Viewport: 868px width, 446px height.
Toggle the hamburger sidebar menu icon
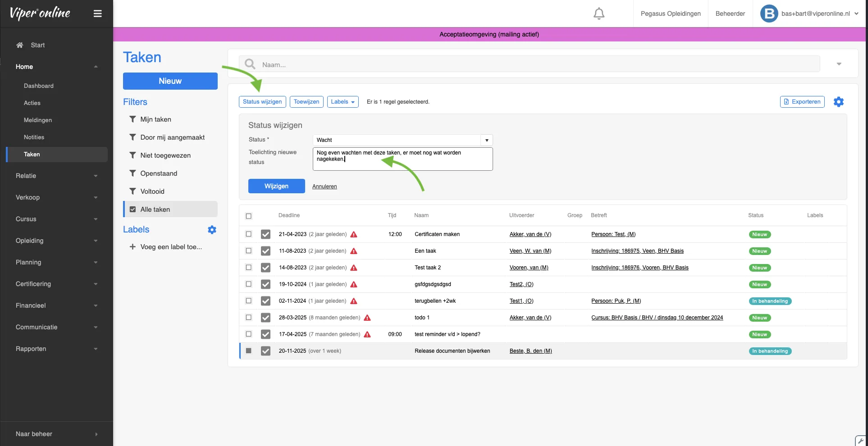coord(97,14)
